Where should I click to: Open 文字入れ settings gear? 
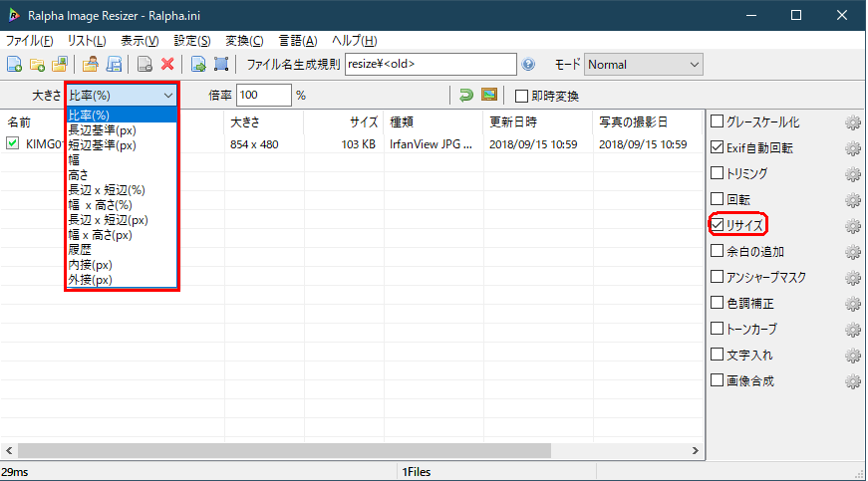point(853,356)
